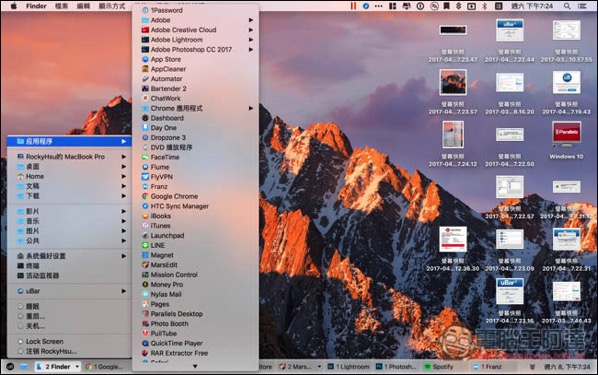The height and width of the screenshot is (375, 598).
Task: Open the Bluetooth menu bar icon
Action: point(485,6)
